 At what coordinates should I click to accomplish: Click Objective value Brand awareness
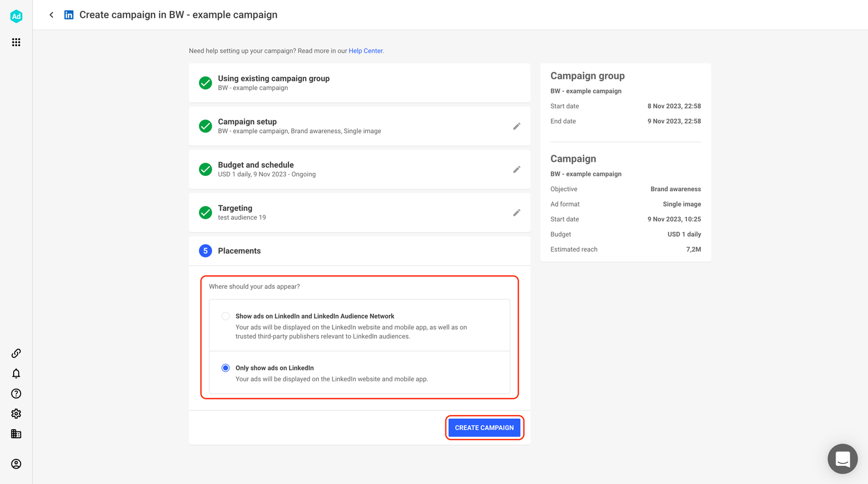(x=676, y=189)
